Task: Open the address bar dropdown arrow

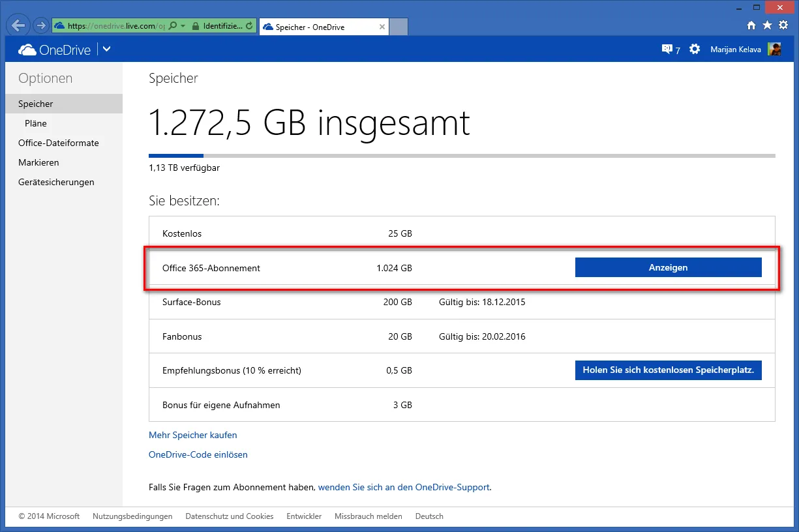Action: 183,26
